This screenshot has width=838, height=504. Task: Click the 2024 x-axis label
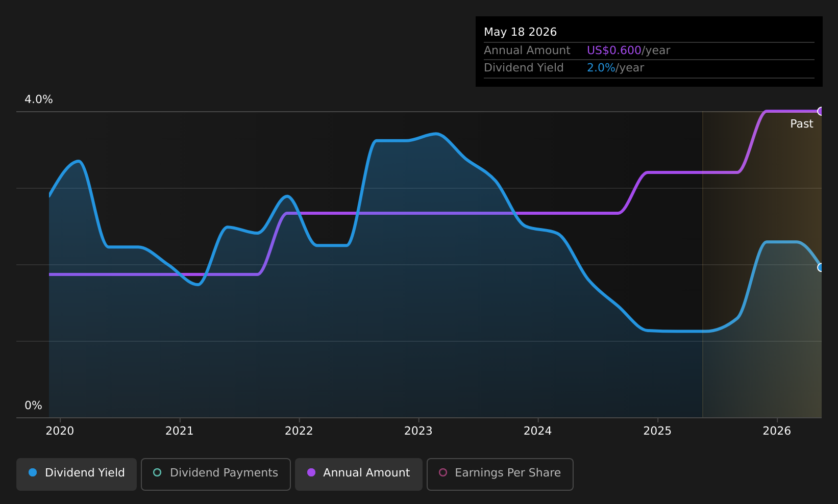538,431
